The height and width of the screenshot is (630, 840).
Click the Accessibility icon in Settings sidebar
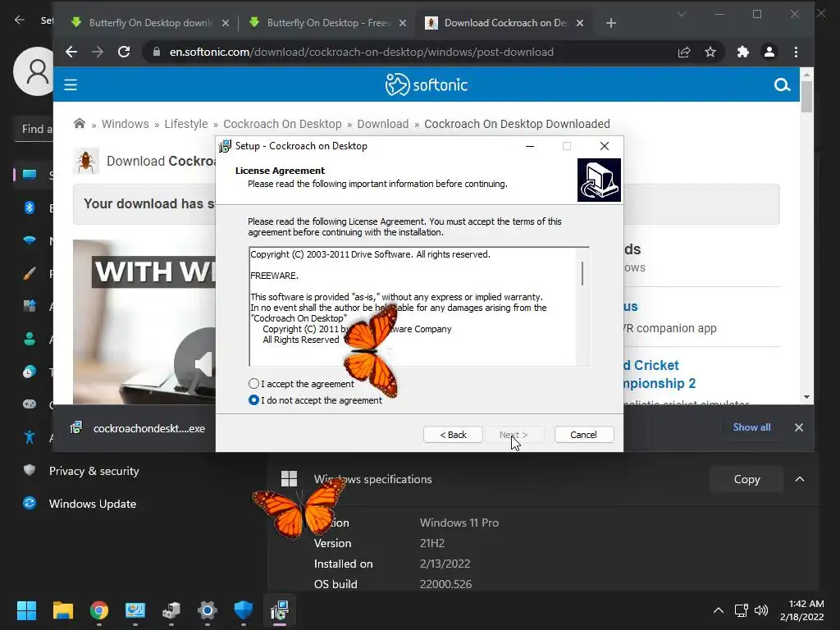[x=30, y=437]
